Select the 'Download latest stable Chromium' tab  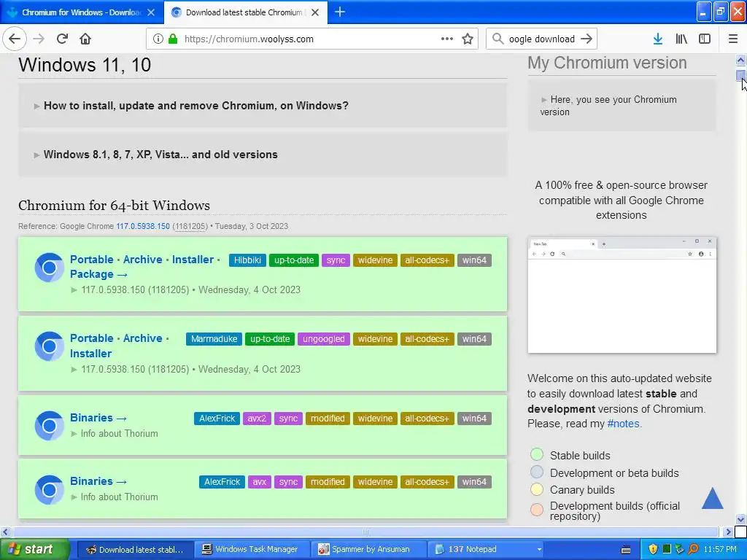point(245,12)
